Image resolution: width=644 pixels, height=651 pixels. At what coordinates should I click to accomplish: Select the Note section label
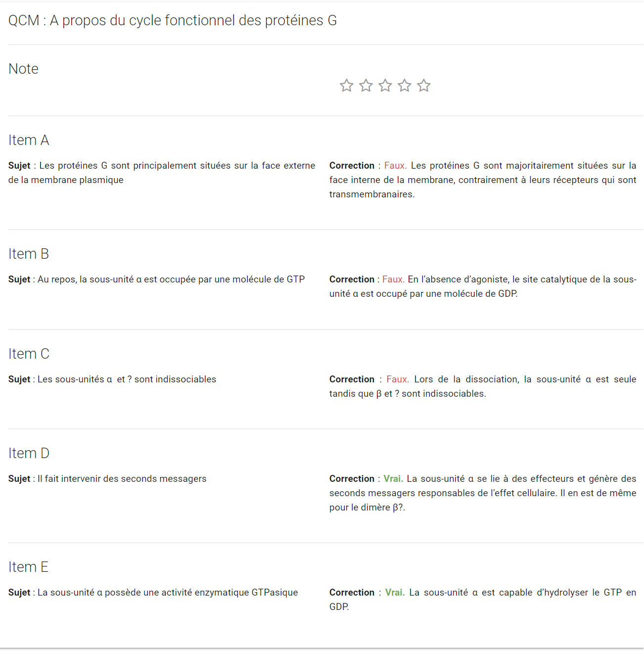[23, 69]
